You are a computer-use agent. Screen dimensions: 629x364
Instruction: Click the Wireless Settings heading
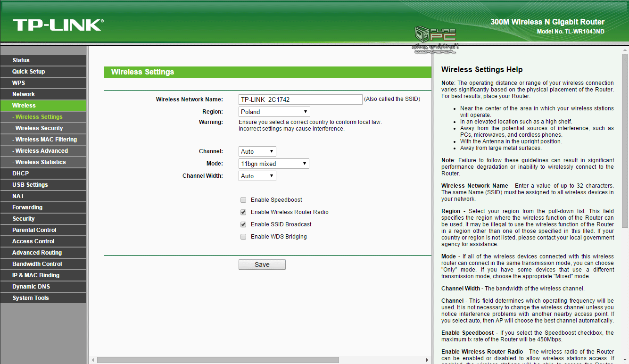coord(142,72)
